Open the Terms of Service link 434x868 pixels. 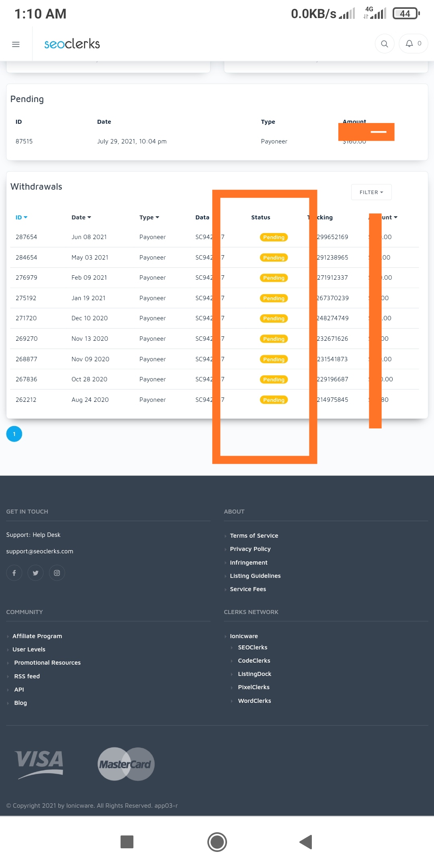click(254, 536)
